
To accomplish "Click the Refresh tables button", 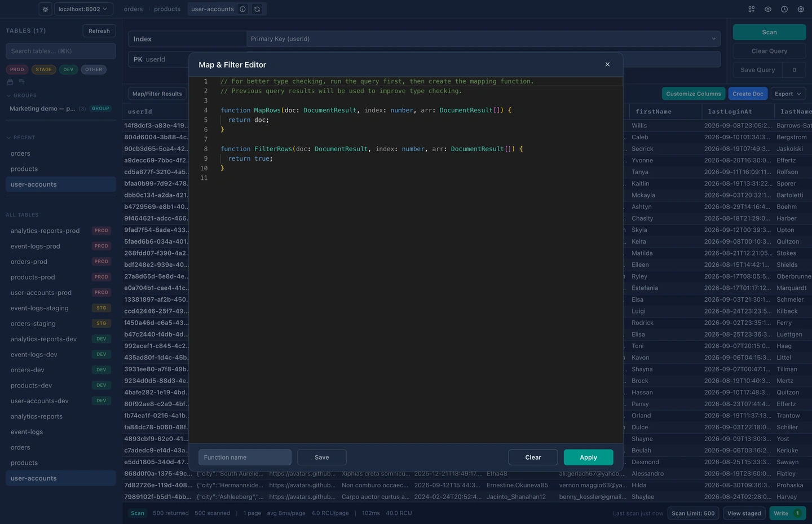I will pyautogui.click(x=99, y=31).
